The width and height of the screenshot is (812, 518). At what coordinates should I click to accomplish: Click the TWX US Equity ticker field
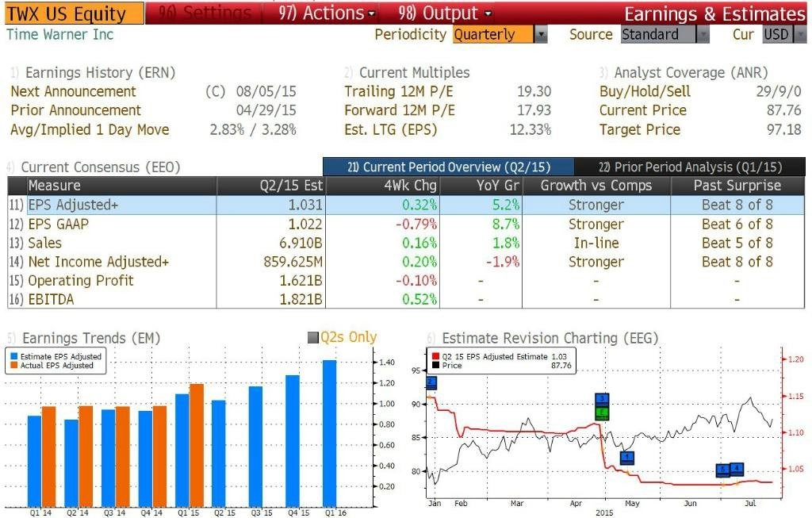click(x=74, y=14)
